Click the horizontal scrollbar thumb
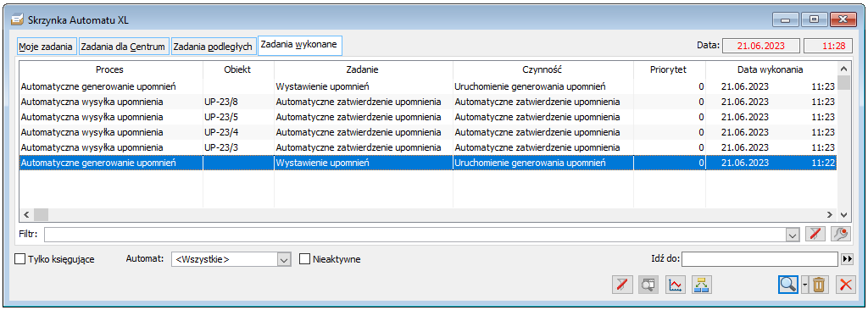 click(42, 214)
